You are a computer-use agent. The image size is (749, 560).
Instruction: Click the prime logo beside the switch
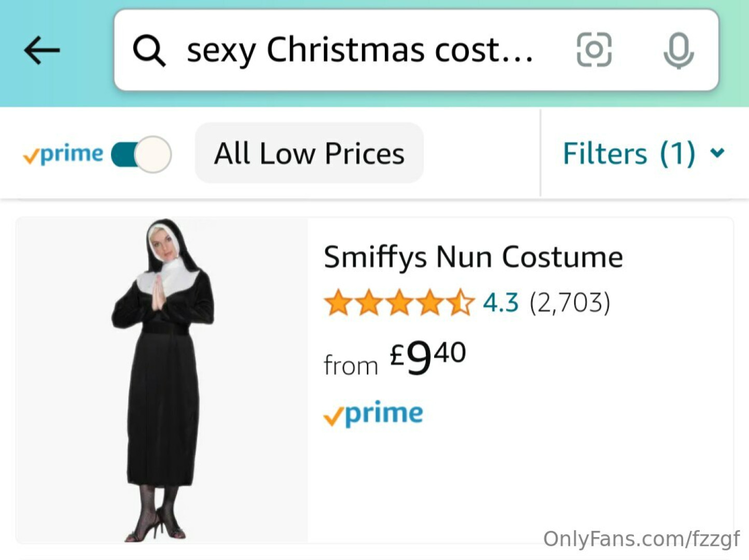click(x=63, y=154)
